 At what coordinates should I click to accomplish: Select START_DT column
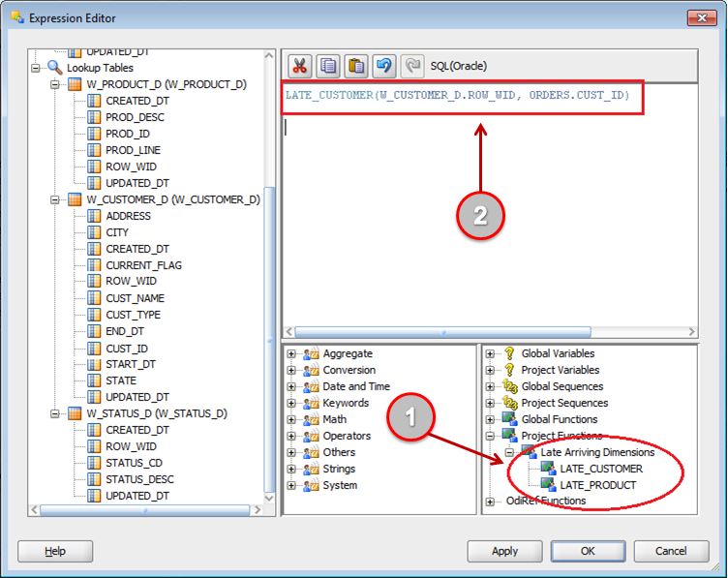[x=131, y=364]
